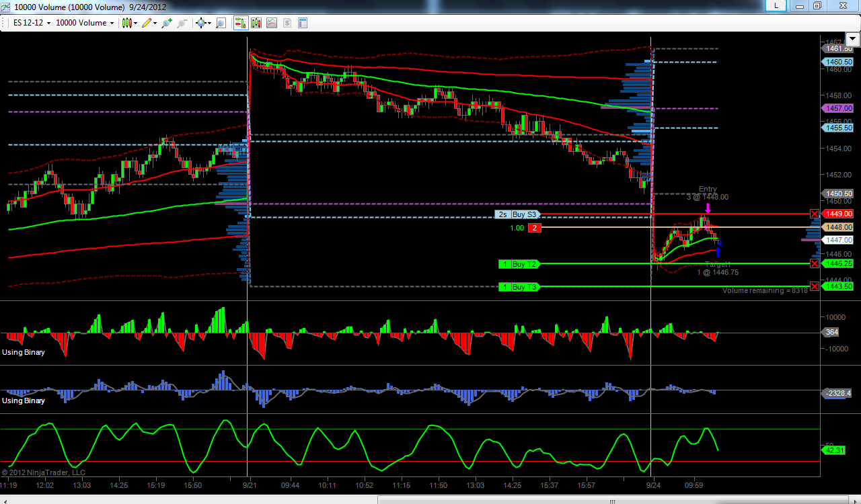Open the Indicators chart icon
This screenshot has height=504, width=861.
click(x=272, y=23)
